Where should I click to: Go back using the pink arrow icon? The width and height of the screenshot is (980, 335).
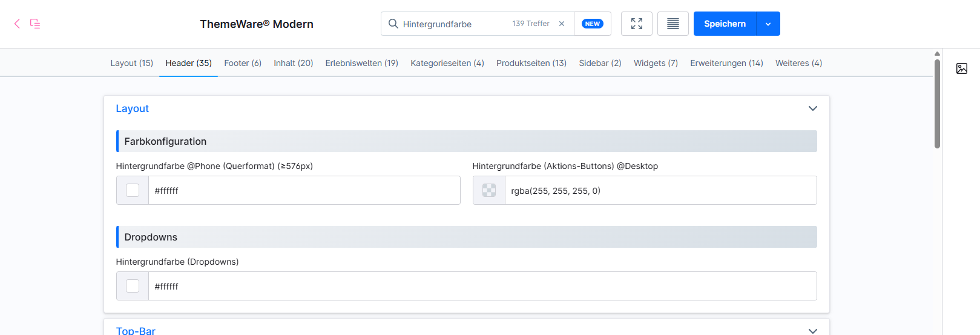point(17,24)
